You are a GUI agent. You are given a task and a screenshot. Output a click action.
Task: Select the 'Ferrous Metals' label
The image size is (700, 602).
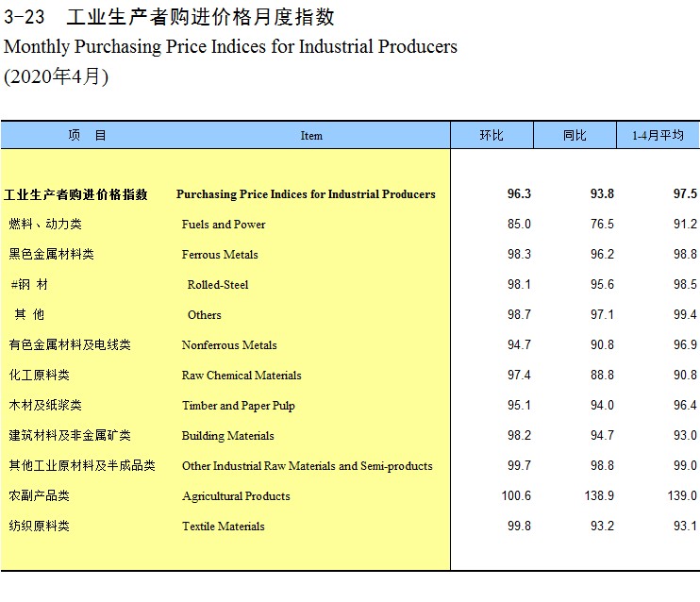pos(220,255)
